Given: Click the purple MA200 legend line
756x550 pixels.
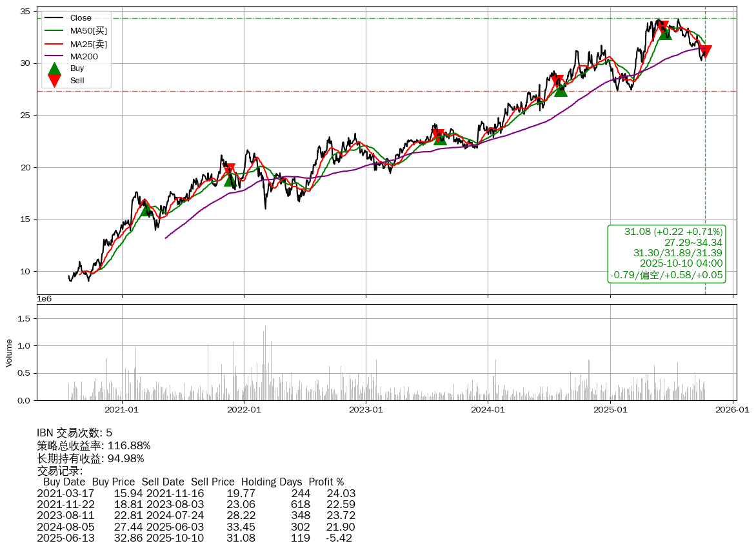Looking at the screenshot, I should 55,57.
